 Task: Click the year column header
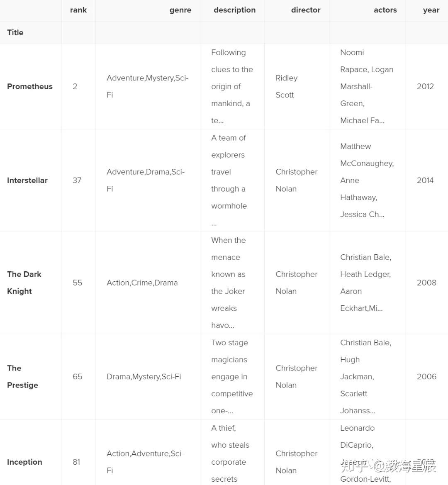pyautogui.click(x=431, y=10)
